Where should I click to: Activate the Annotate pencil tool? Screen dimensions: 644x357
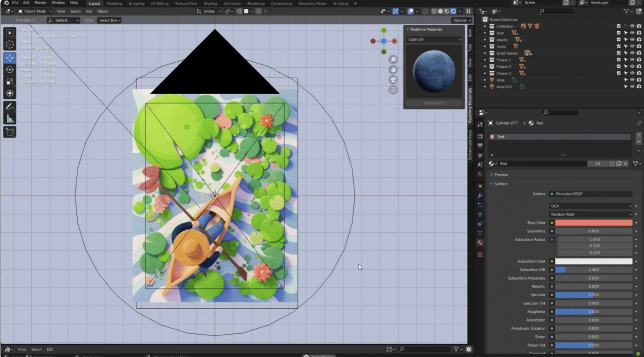click(10, 106)
